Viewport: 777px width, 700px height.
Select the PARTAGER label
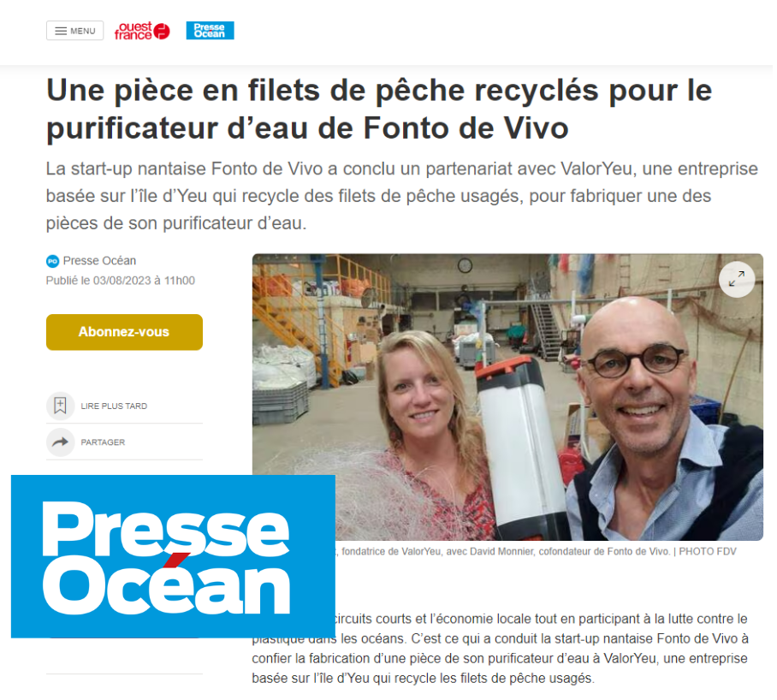point(103,442)
